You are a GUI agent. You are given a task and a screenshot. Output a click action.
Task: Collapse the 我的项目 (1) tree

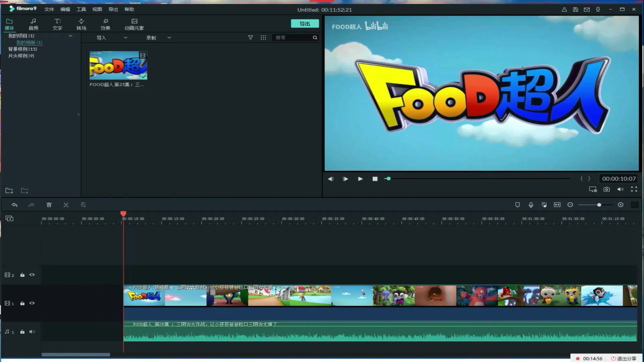[x=70, y=36]
